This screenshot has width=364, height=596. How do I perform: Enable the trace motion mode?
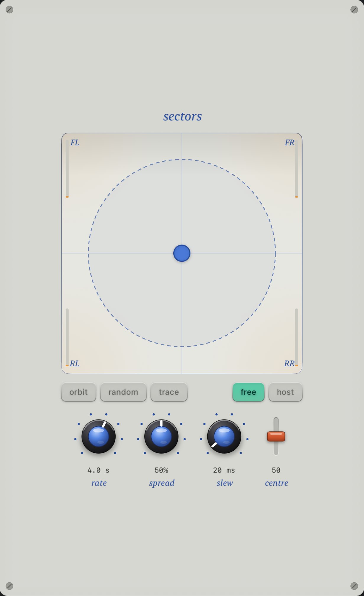point(169,392)
